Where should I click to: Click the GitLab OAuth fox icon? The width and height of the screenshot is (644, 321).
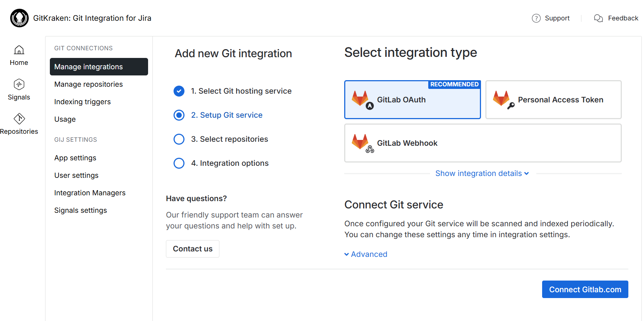click(x=361, y=99)
